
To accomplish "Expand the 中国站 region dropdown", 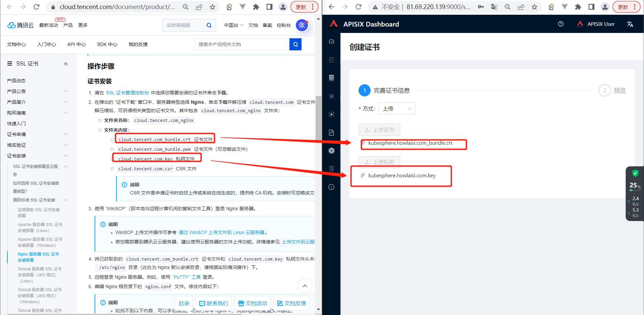I will [233, 25].
